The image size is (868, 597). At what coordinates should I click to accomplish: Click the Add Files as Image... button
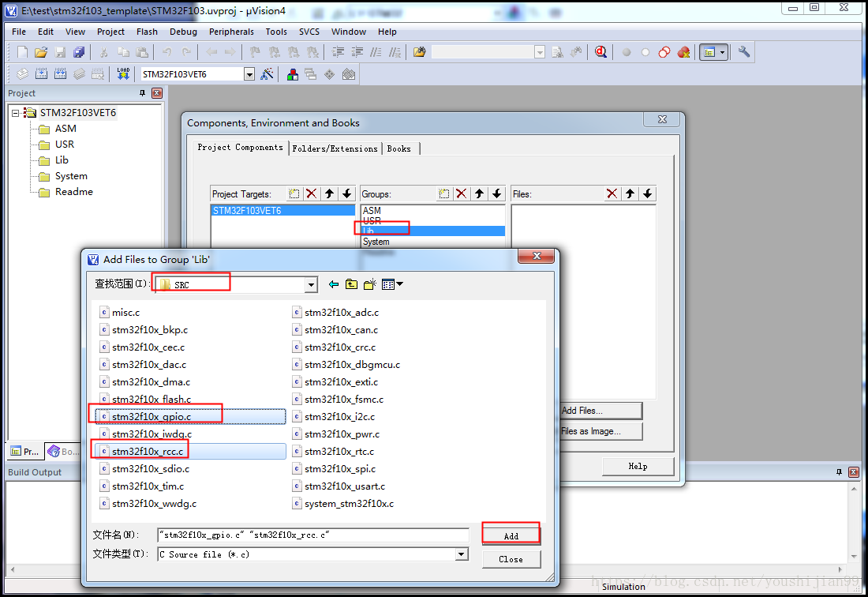(x=601, y=431)
